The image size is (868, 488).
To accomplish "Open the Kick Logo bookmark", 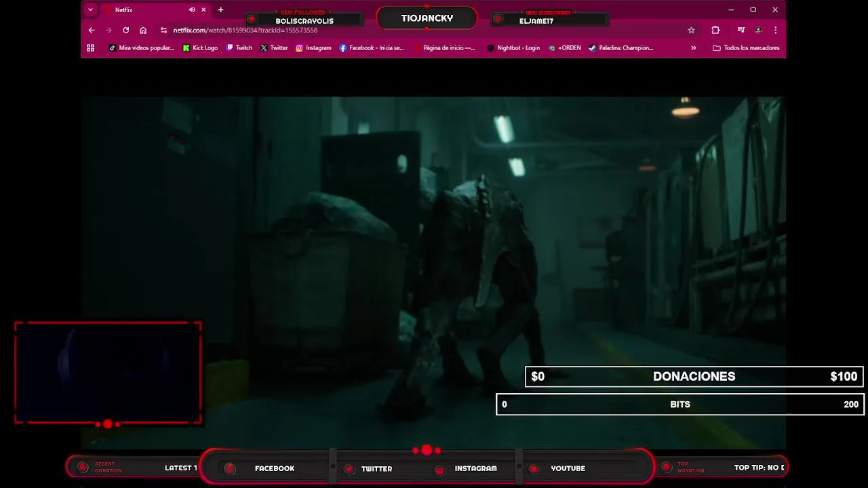I will (x=200, y=48).
